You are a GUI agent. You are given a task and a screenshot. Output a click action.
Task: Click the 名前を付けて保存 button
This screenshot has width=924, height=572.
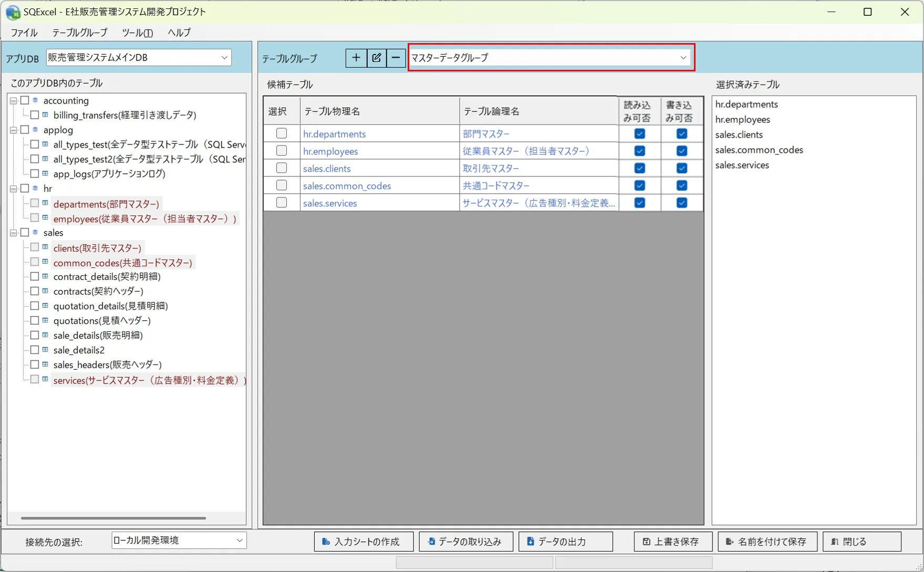pos(767,542)
